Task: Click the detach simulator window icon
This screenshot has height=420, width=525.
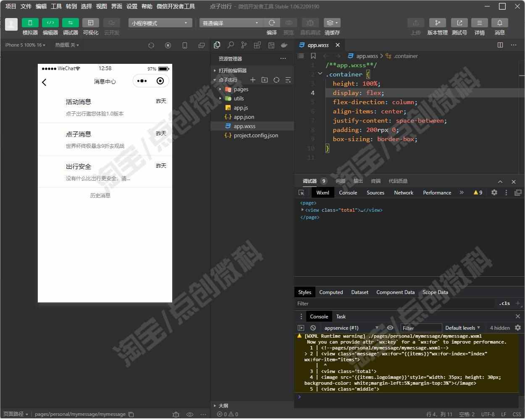Action: coord(202,45)
